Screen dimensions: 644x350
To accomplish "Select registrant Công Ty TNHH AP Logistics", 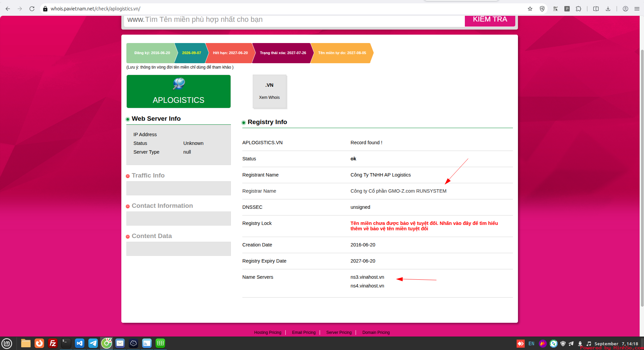I will (x=380, y=175).
